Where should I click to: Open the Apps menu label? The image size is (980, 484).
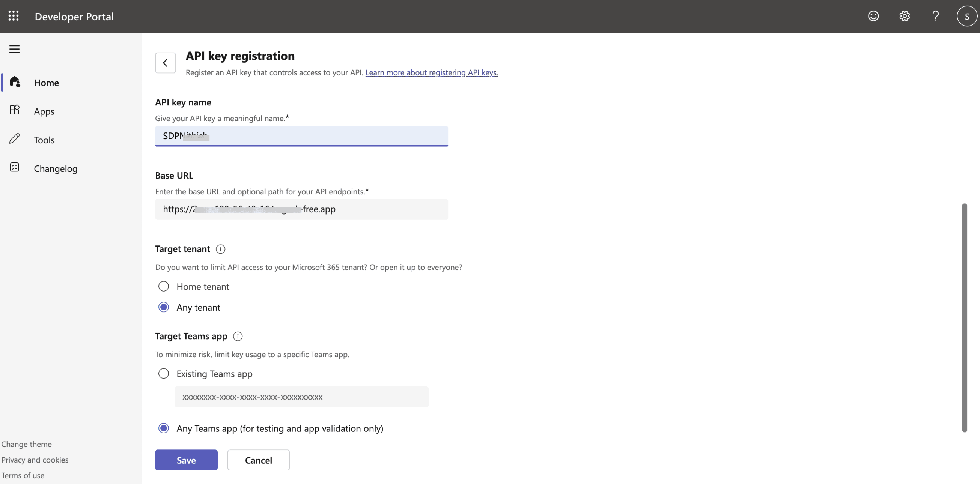click(44, 111)
